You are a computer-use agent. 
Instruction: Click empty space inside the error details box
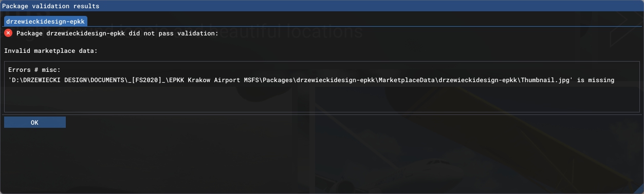pyautogui.click(x=322, y=99)
